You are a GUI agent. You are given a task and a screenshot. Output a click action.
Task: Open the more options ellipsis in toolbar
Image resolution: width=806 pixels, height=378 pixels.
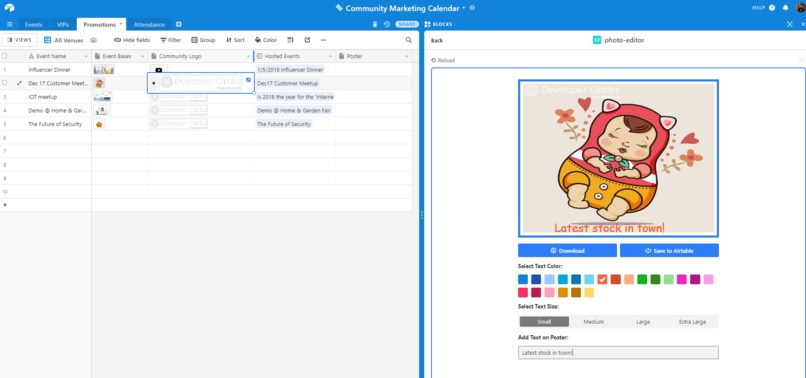(323, 40)
